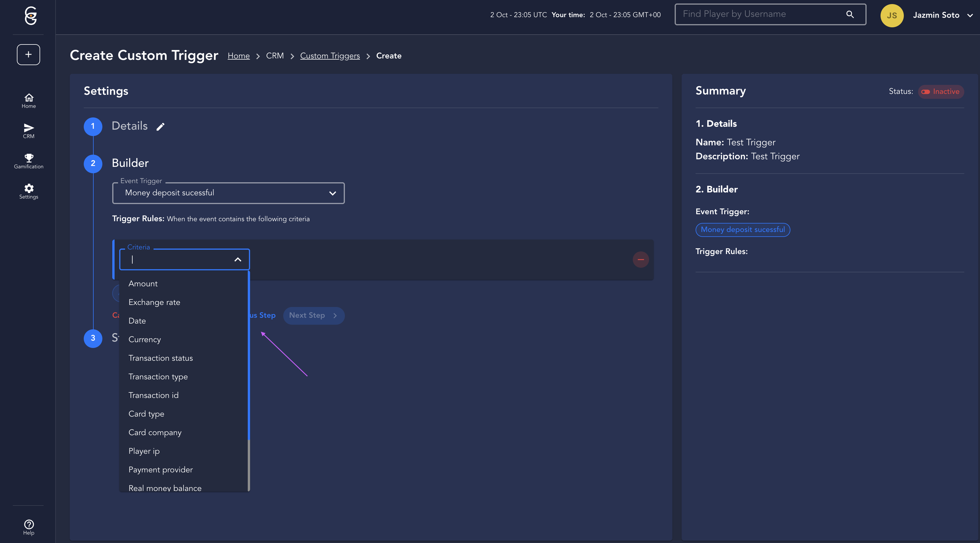Remove the criteria with red minus button

tap(641, 260)
